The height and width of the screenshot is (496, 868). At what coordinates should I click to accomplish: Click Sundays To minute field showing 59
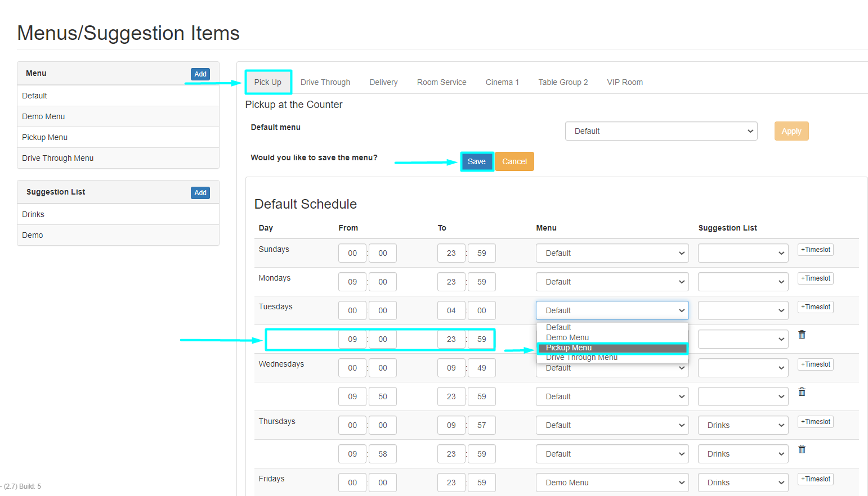(x=482, y=253)
